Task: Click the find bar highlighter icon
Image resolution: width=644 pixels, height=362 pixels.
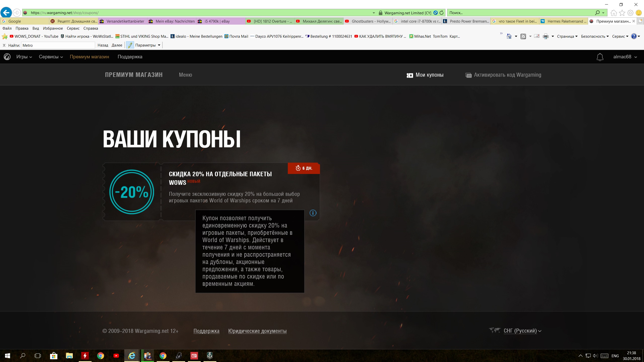Action: [130, 45]
